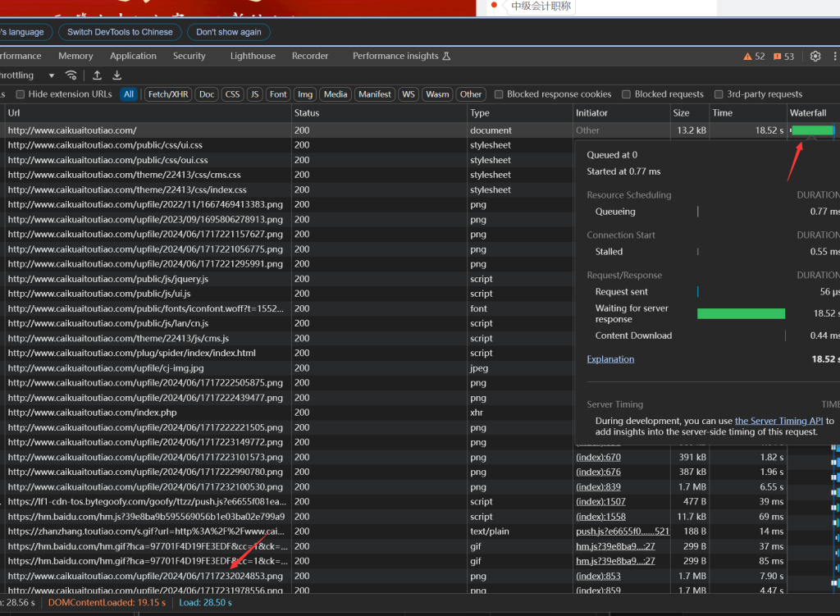The width and height of the screenshot is (840, 616).
Task: Enable Hide extension URLs checkbox
Action: click(21, 94)
